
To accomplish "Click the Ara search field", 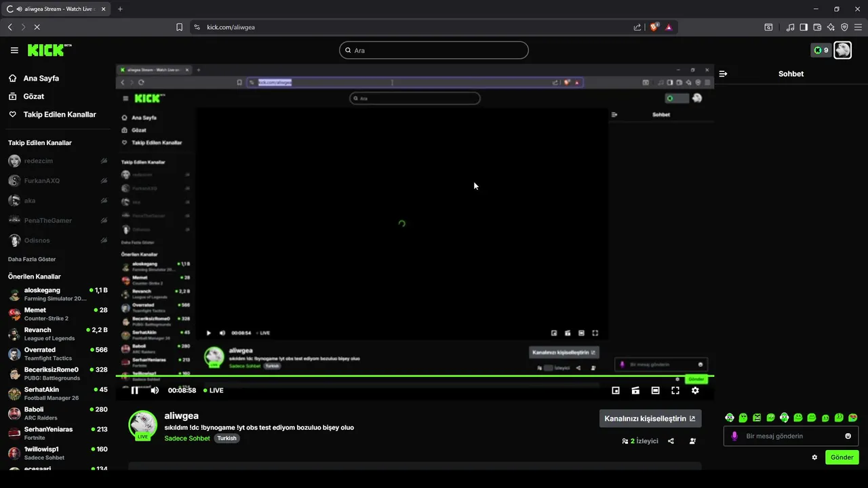I will 434,50.
